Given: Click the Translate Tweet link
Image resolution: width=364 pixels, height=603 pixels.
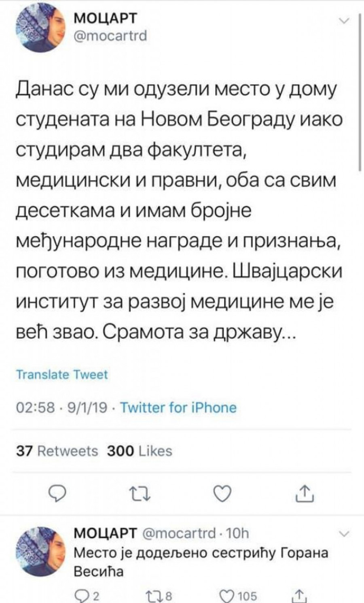Looking at the screenshot, I should pyautogui.click(x=62, y=375).
